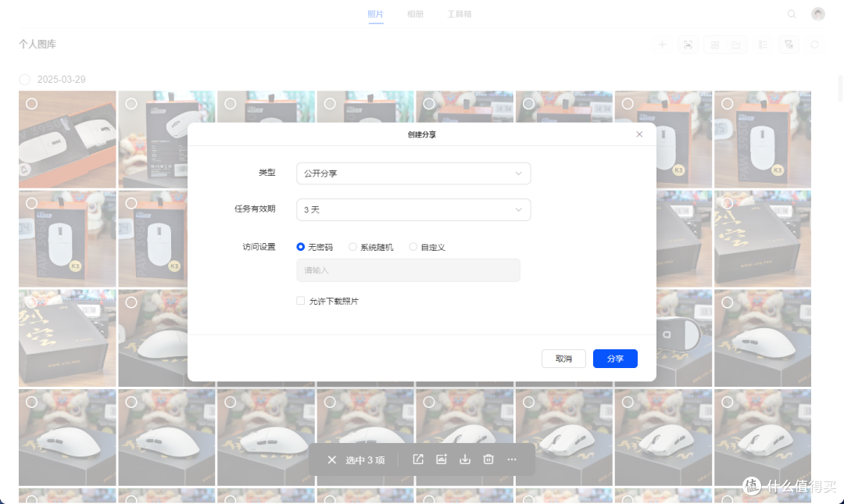The image size is (844, 504).
Task: Click the 请输入 password input field
Action: click(408, 270)
